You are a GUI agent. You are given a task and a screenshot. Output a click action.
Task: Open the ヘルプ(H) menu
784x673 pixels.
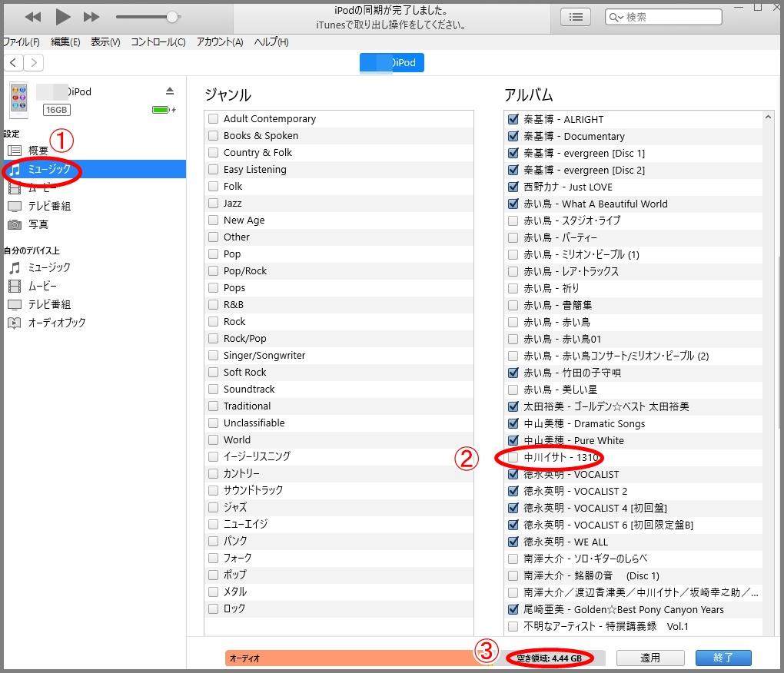click(x=271, y=42)
